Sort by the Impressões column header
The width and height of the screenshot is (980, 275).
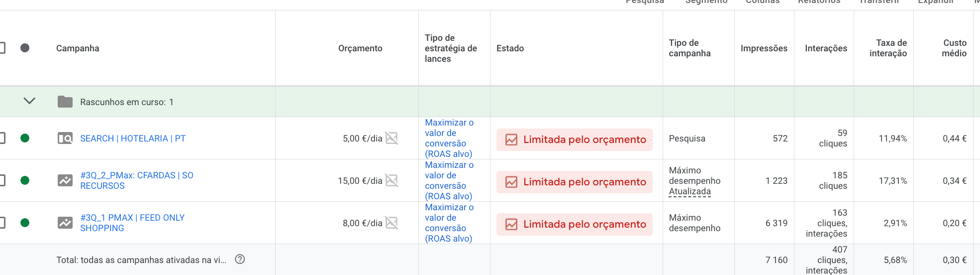pyautogui.click(x=764, y=48)
